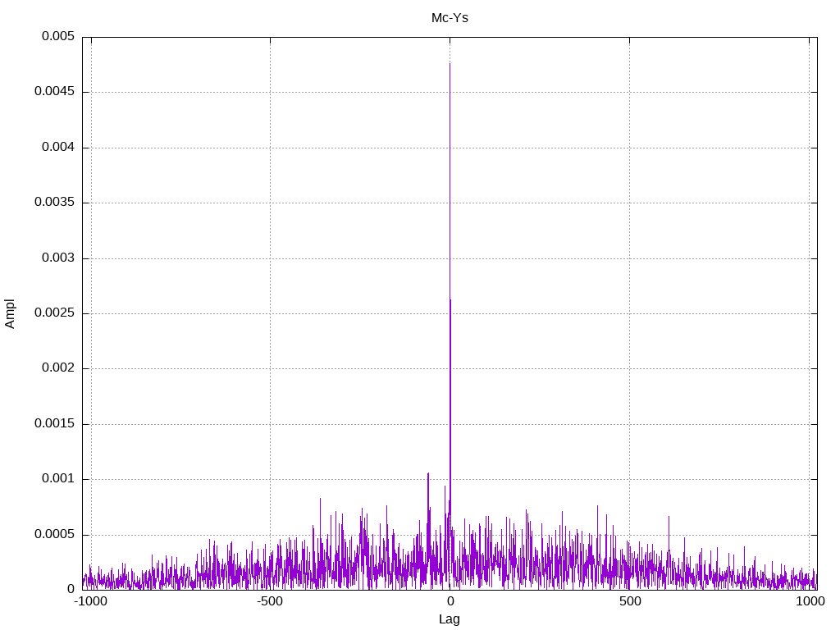840x630 pixels.
Task: Click the 500 x-axis tick label
Action: click(629, 601)
